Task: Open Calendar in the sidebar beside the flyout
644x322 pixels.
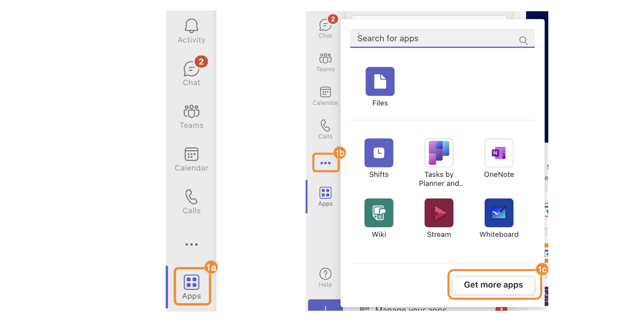Action: click(x=325, y=96)
